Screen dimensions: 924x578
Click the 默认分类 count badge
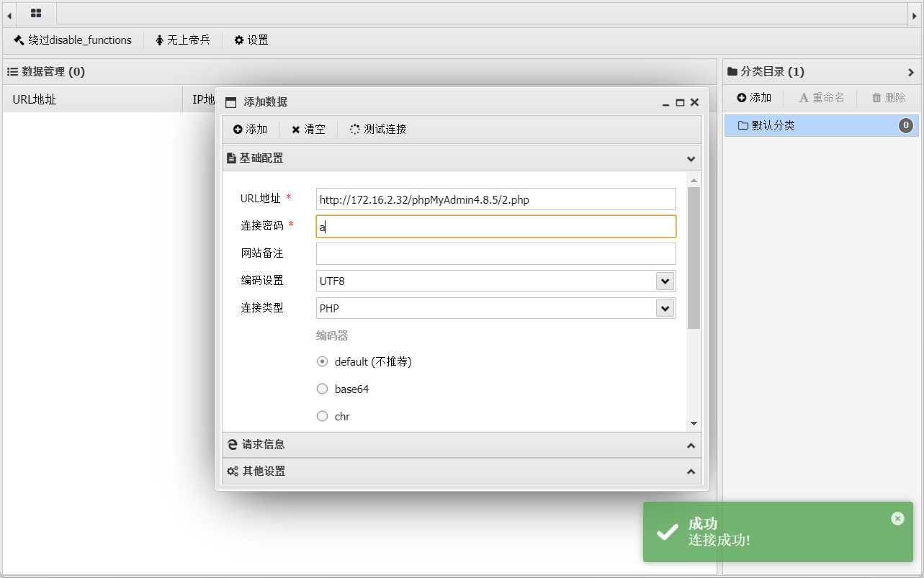pyautogui.click(x=906, y=126)
